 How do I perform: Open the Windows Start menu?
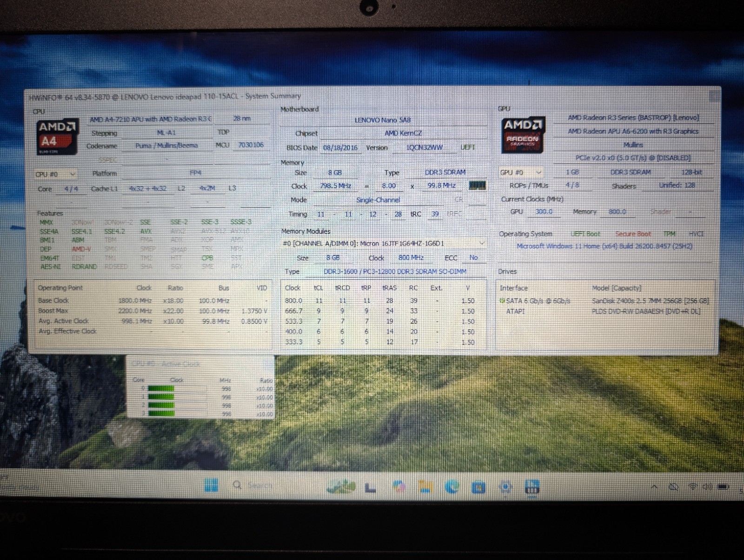[211, 486]
